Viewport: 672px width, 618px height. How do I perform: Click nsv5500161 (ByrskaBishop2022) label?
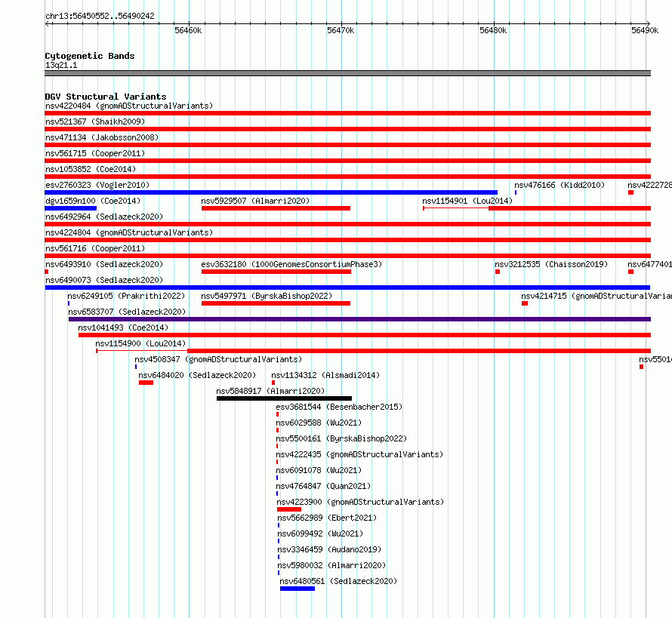341,438
